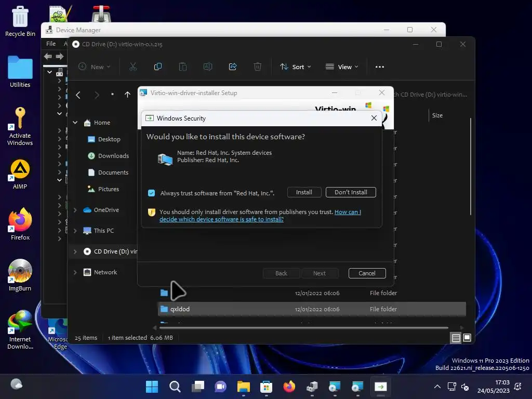This screenshot has height=399, width=532.
Task: Open the AIMP desktop shortcut
Action: tap(20, 174)
